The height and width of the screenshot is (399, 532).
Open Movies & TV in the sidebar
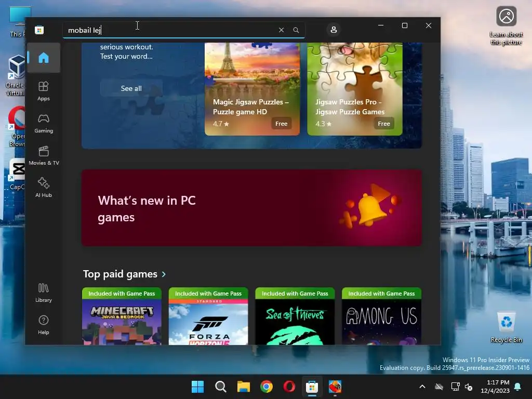44,155
